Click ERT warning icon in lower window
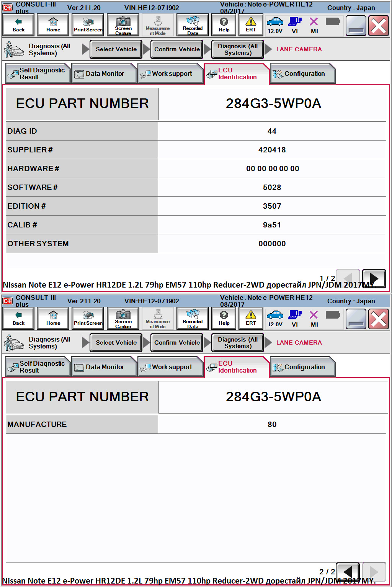Image resolution: width=392 pixels, height=587 pixels. (251, 318)
